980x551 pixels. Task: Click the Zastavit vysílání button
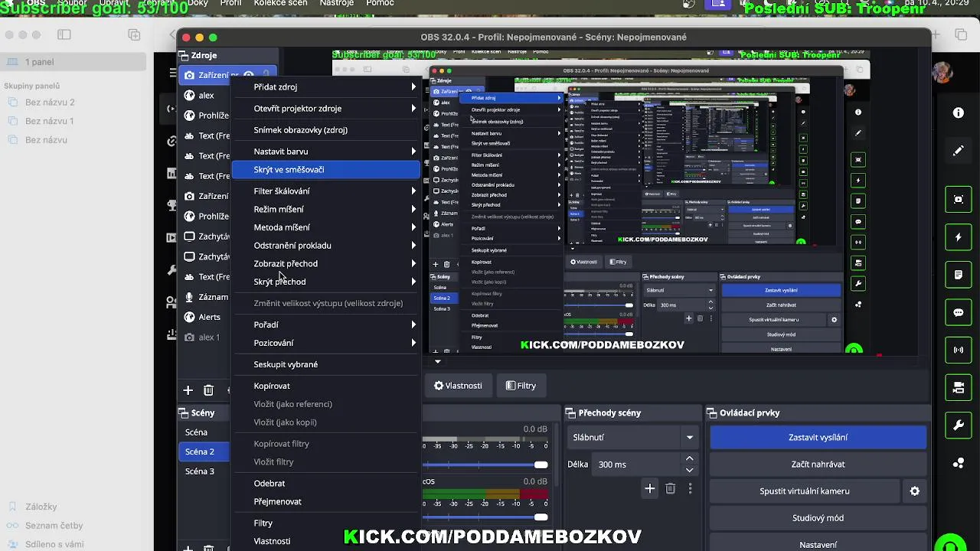point(818,437)
